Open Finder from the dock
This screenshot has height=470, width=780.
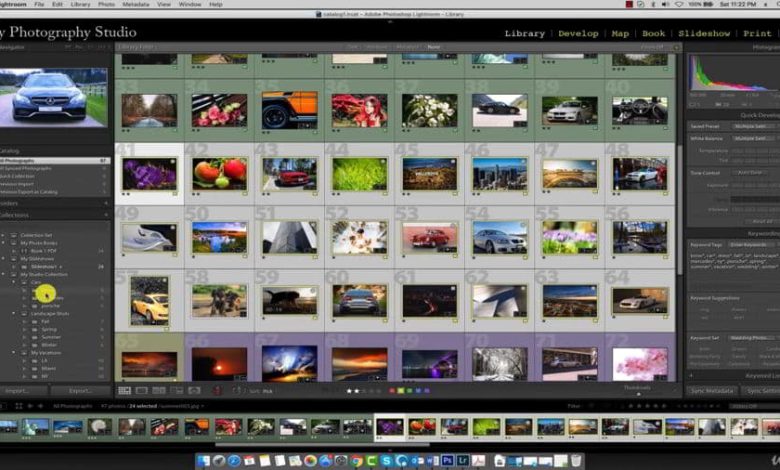click(x=203, y=461)
